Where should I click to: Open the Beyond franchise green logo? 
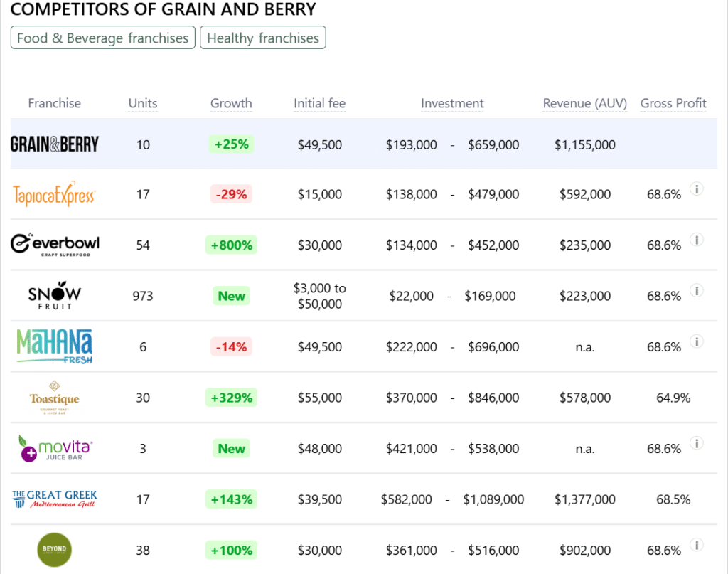[54, 550]
